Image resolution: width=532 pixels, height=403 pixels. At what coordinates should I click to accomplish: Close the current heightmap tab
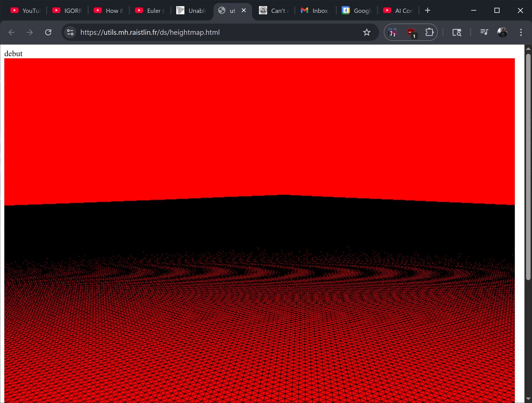(244, 11)
